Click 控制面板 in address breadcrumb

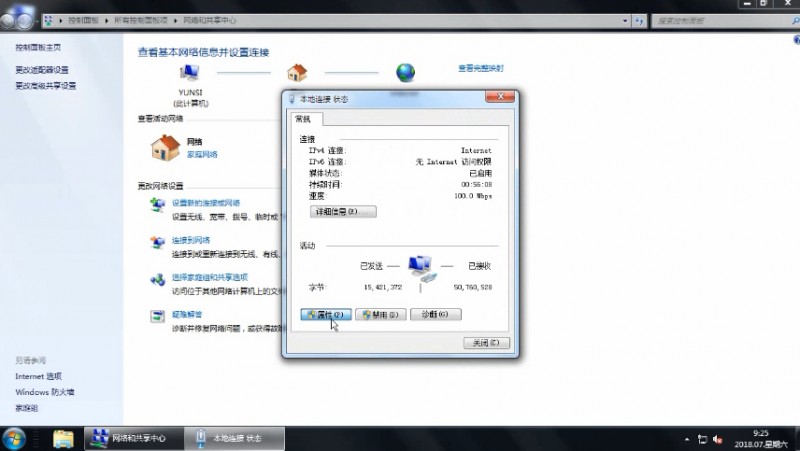(x=83, y=20)
